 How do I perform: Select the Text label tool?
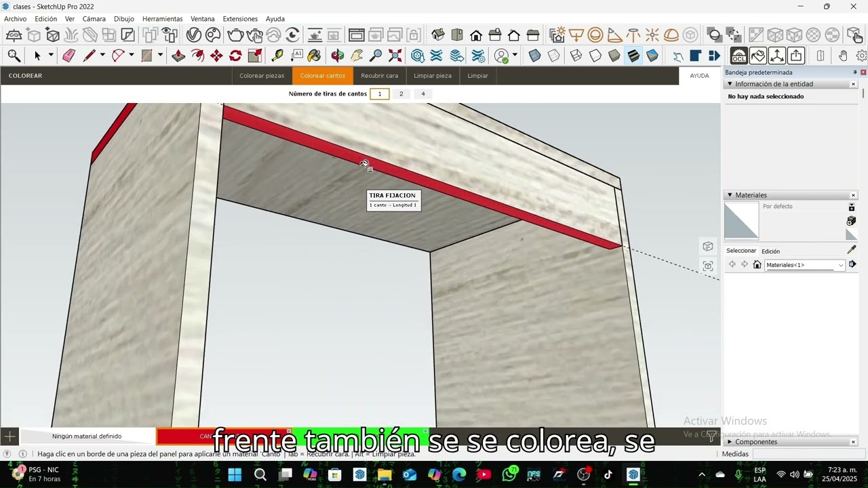296,56
